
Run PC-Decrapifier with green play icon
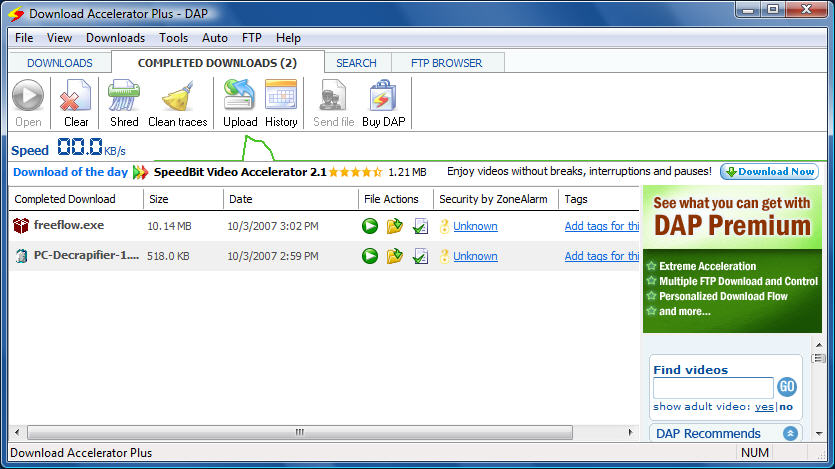(370, 256)
